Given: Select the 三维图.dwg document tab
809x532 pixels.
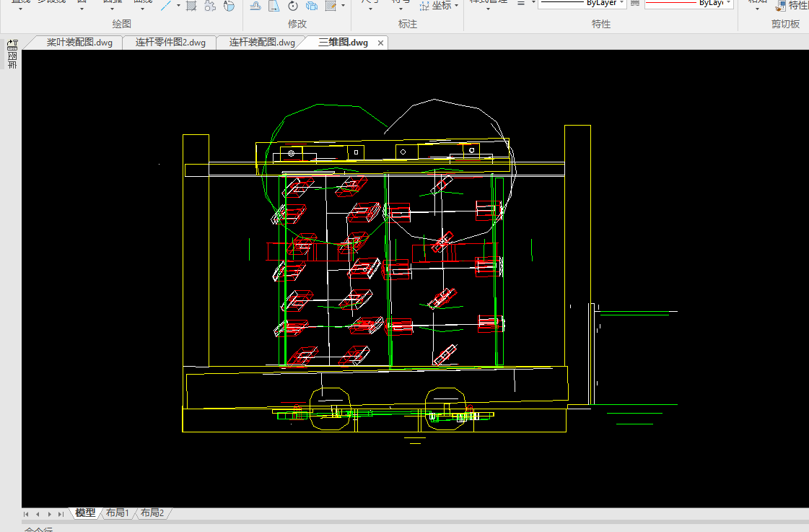Looking at the screenshot, I should [343, 43].
